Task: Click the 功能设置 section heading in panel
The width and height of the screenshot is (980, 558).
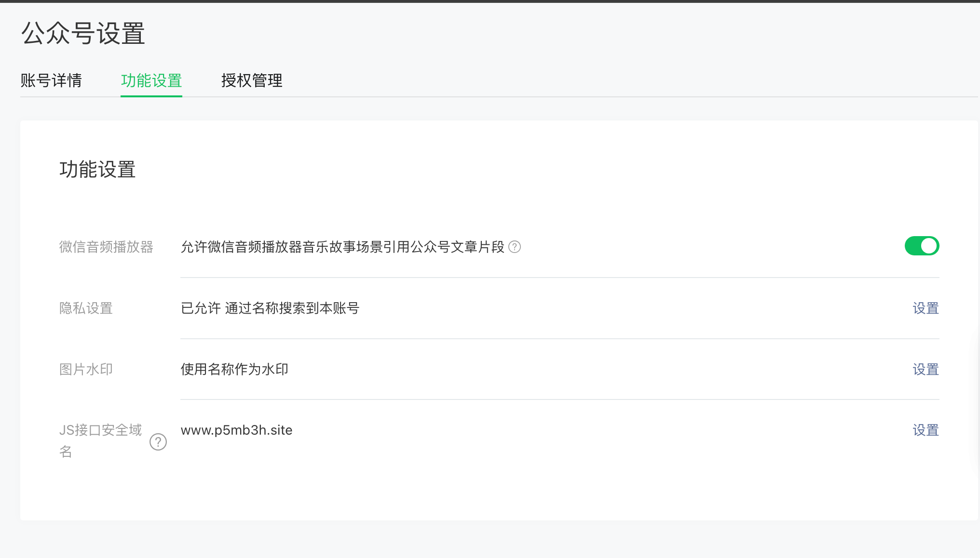Action: point(97,170)
